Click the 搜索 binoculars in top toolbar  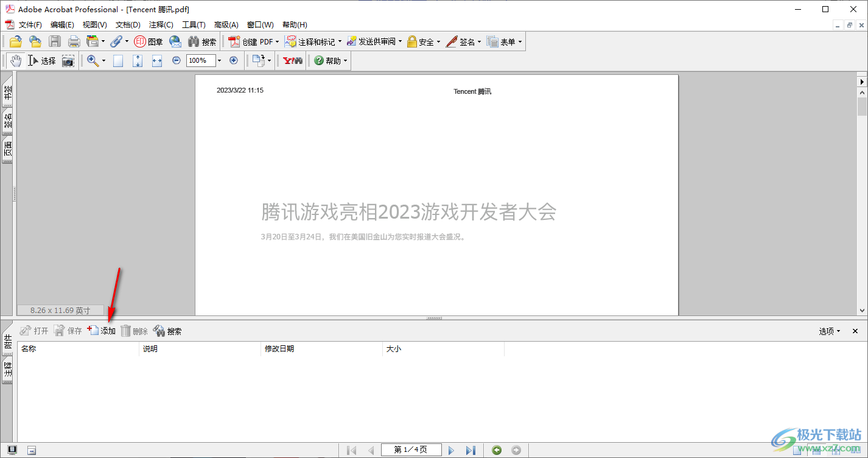coord(202,41)
